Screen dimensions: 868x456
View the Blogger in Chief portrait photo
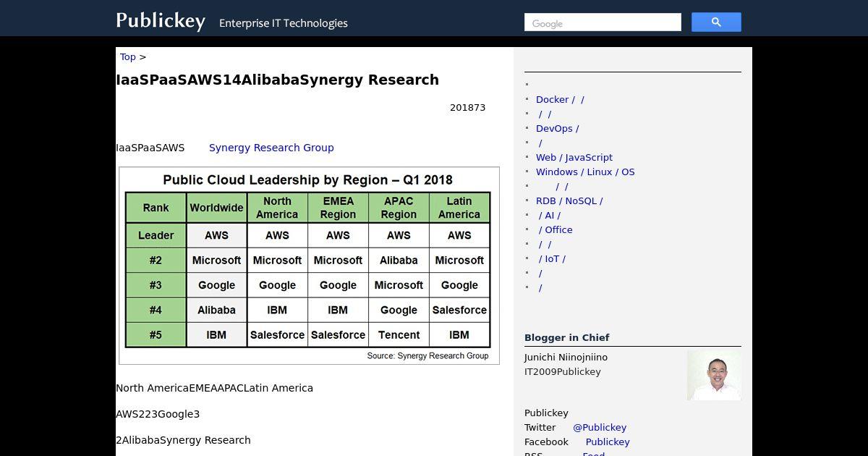714,375
